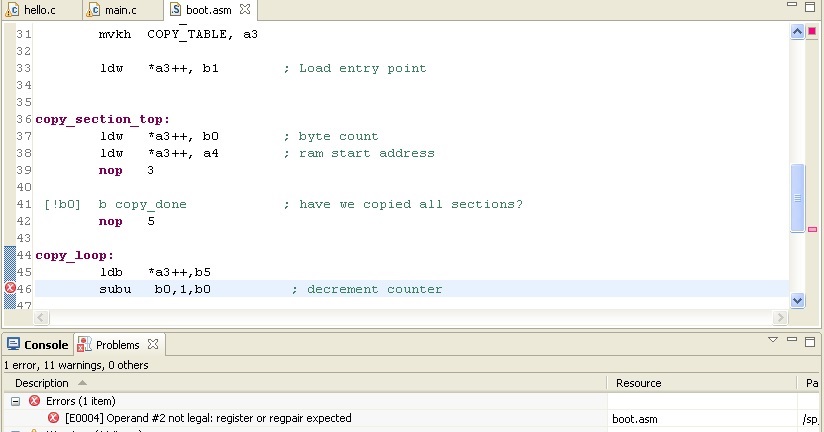
Task: Close the boot.asm tab
Action: (x=245, y=9)
